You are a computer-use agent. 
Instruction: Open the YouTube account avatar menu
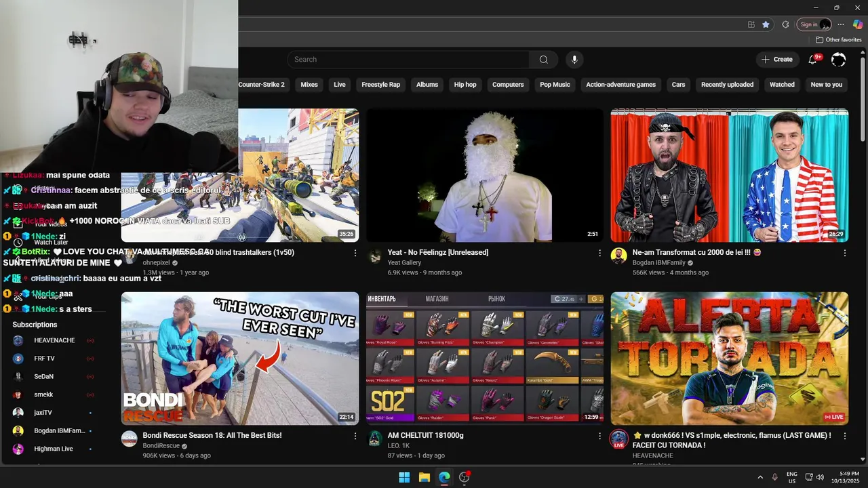pos(839,60)
